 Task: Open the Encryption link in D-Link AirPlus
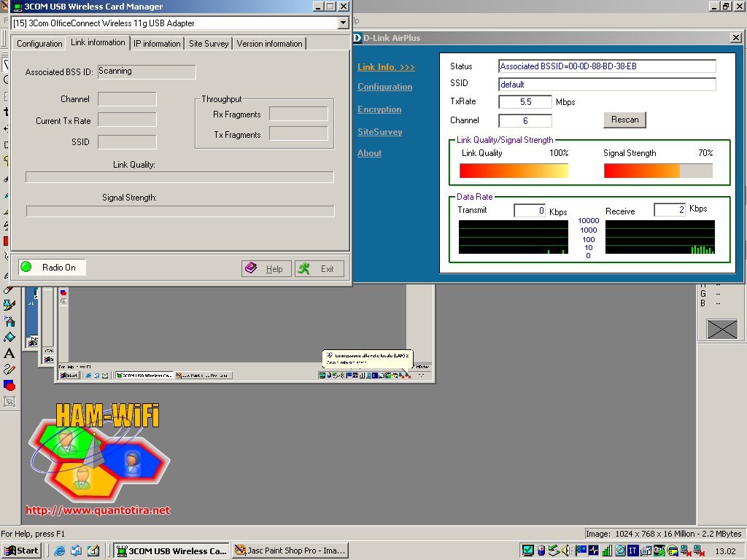coord(379,109)
